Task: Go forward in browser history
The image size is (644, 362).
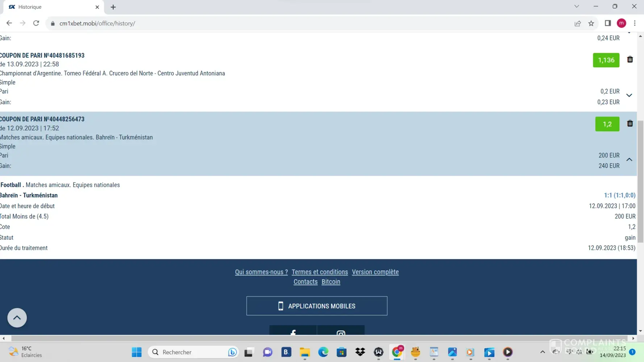Action: click(22, 23)
